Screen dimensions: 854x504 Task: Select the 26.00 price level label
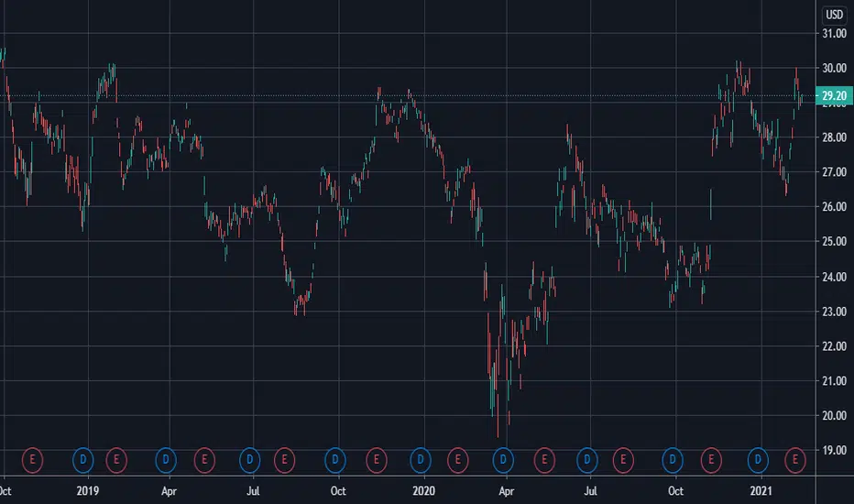834,206
